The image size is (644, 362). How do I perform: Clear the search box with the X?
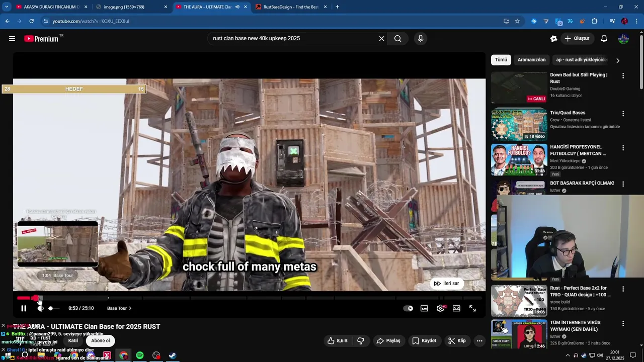tap(381, 39)
